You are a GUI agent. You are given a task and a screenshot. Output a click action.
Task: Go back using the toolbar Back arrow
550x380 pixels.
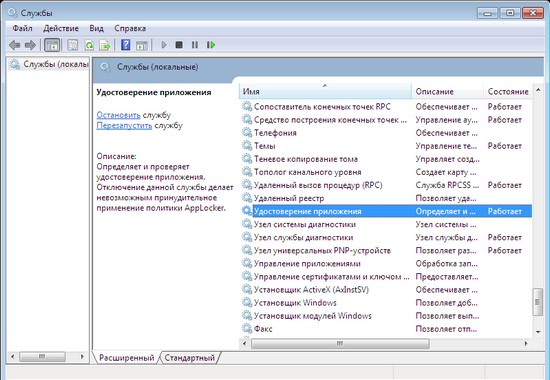pyautogui.click(x=14, y=45)
